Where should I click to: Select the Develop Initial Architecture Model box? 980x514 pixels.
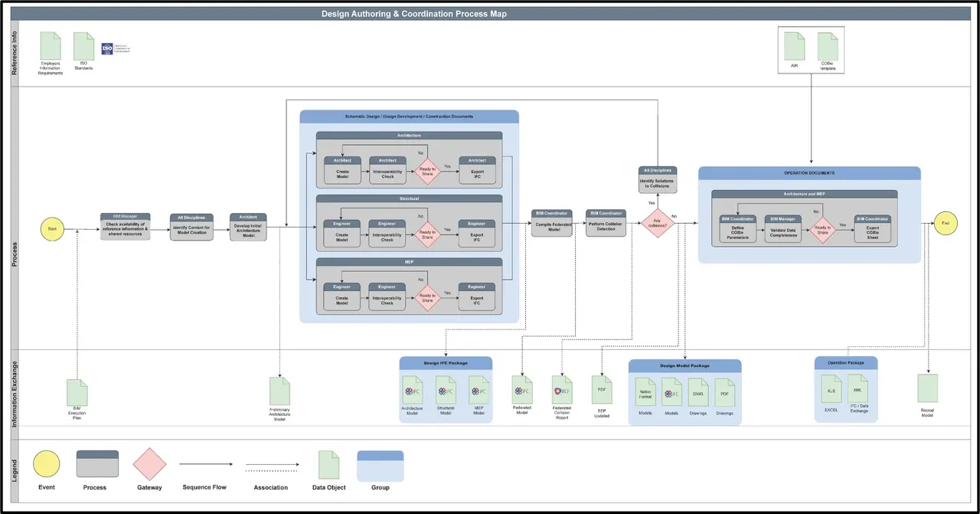pyautogui.click(x=248, y=228)
